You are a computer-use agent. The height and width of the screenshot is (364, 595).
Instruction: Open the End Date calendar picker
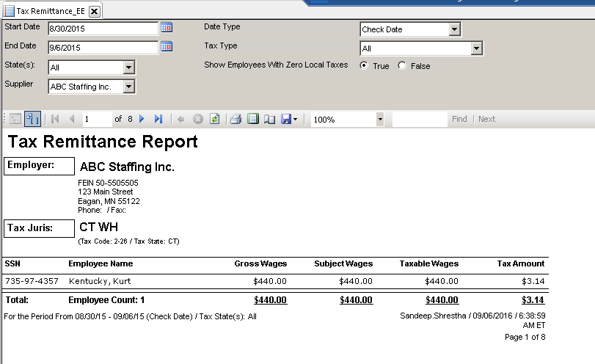(167, 46)
